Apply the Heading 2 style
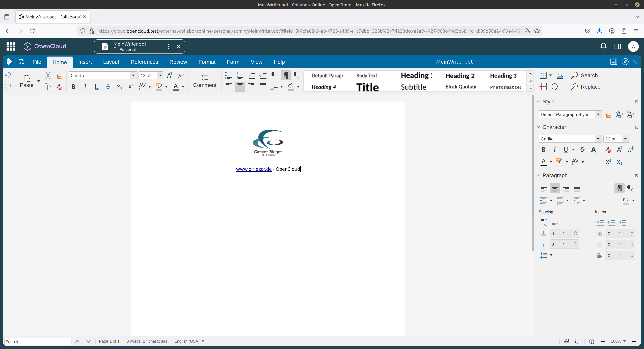 pyautogui.click(x=460, y=76)
